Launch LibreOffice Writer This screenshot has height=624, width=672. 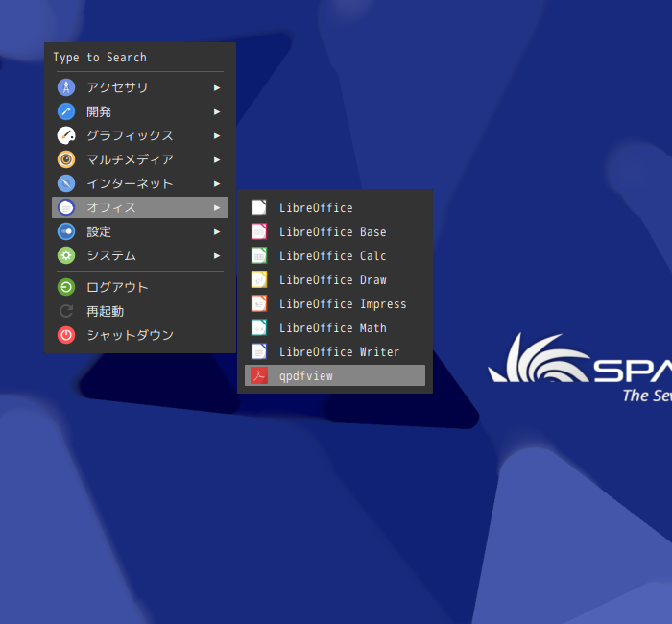click(335, 351)
